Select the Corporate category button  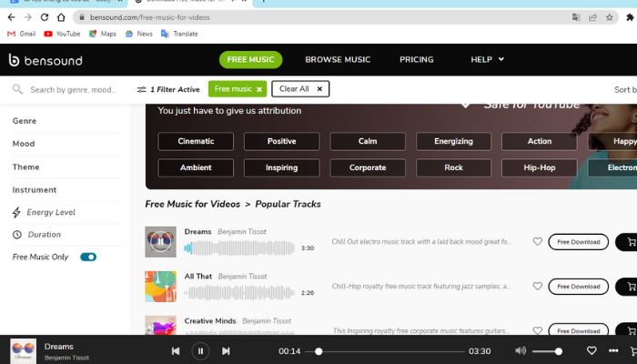click(368, 167)
